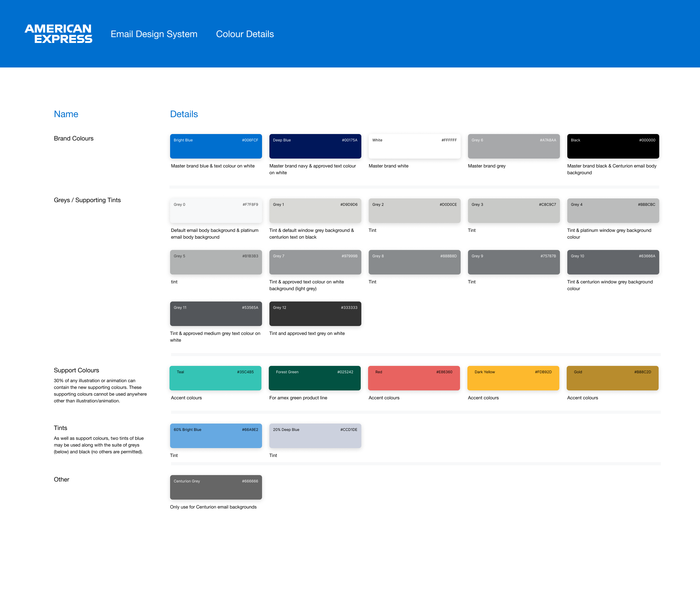Select the Gold #B88C2D swatch
Screen dimensions: 700x591
[612, 378]
